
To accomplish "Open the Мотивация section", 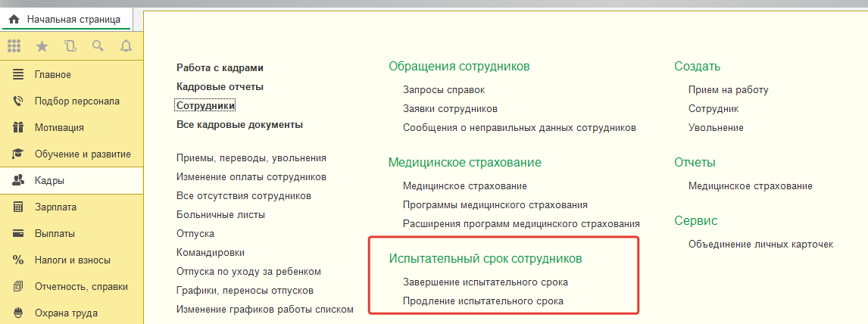I will click(x=71, y=128).
